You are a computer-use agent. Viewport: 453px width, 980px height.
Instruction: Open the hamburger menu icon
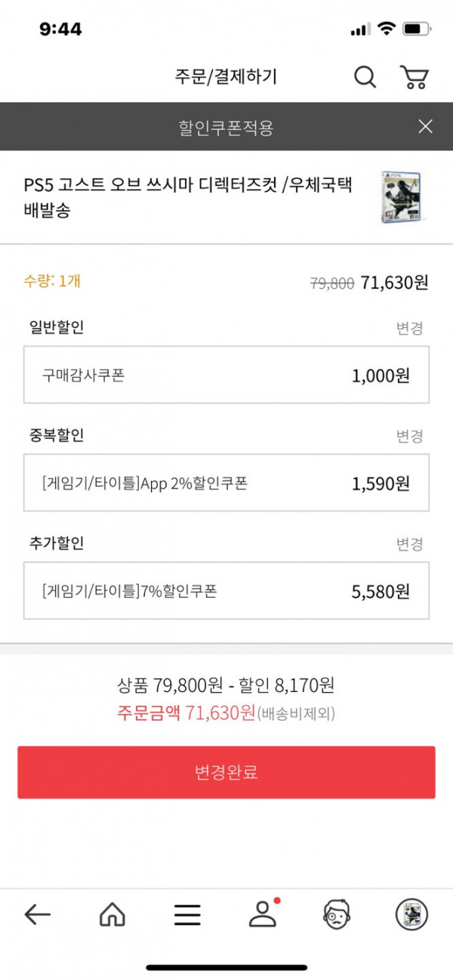pos(187,915)
